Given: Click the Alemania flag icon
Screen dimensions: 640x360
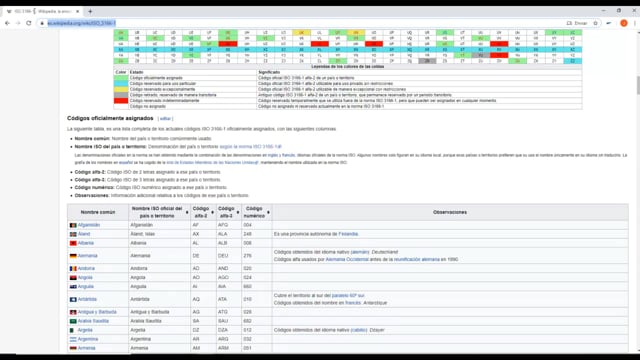Looking at the screenshot, I should [x=73, y=256].
